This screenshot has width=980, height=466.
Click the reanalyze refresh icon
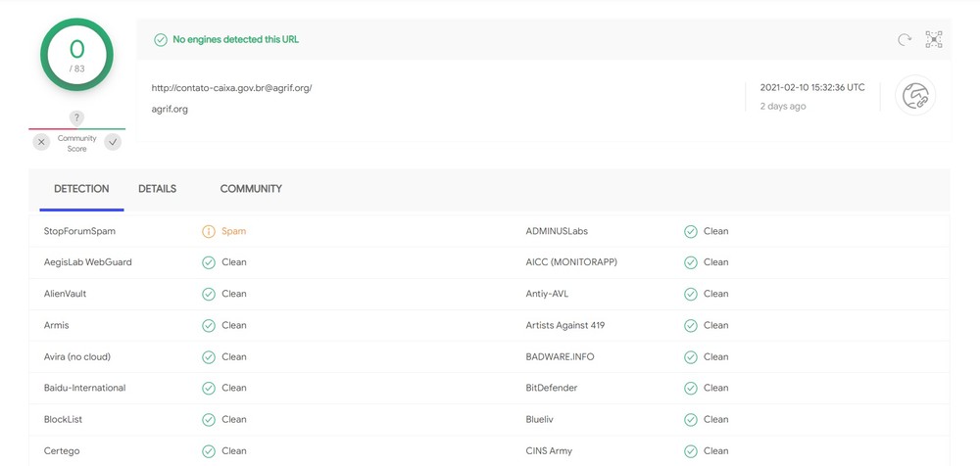[905, 40]
